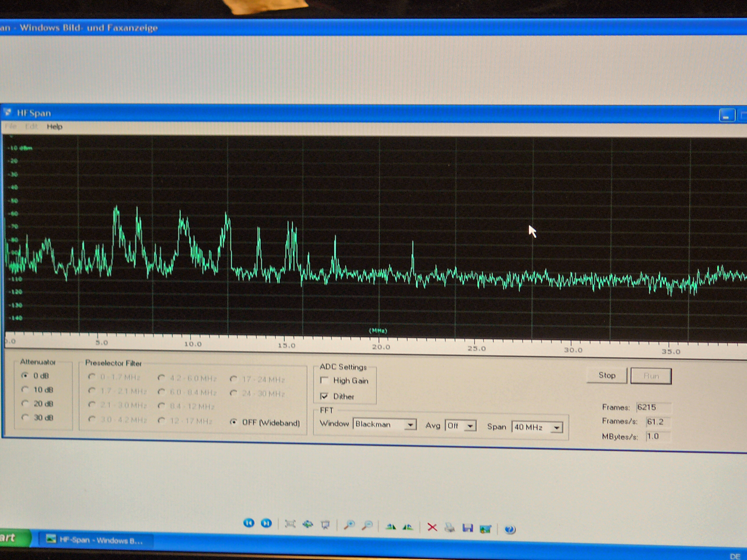747x560 pixels.
Task: Click the red X delete icon
Action: pyautogui.click(x=432, y=527)
